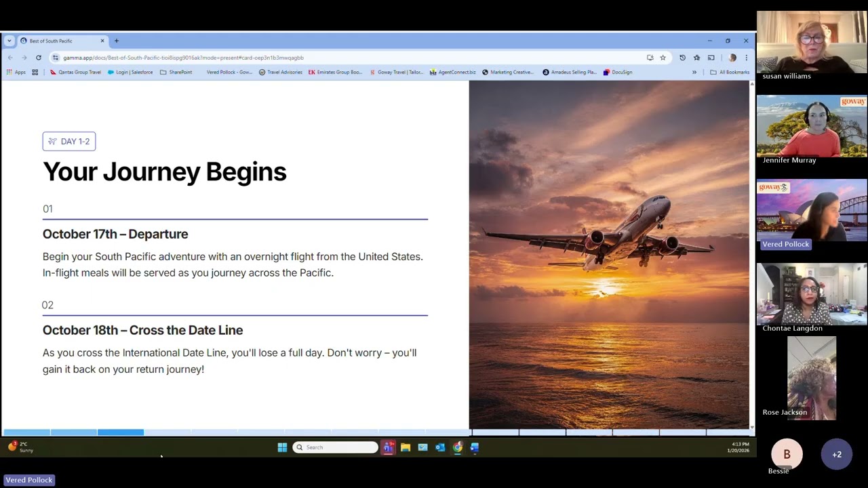Open the Apps bookmarks shortcut

pyautogui.click(x=16, y=72)
